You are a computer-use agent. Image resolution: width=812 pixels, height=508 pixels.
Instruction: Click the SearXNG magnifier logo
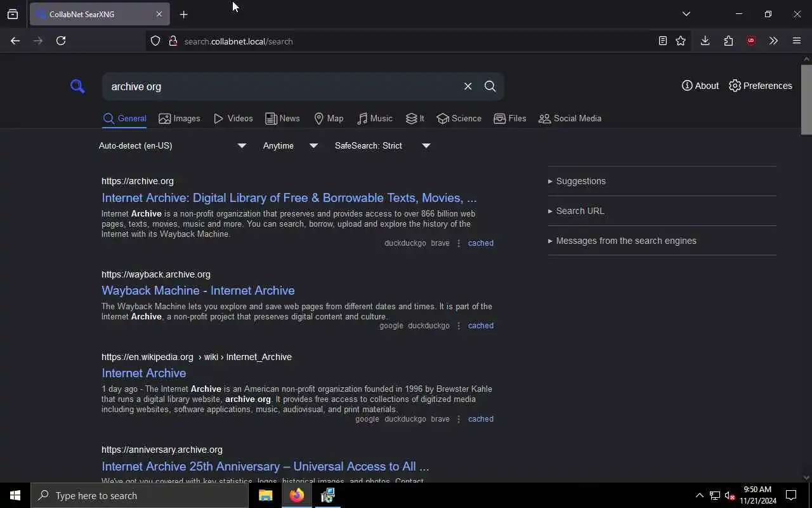(77, 86)
